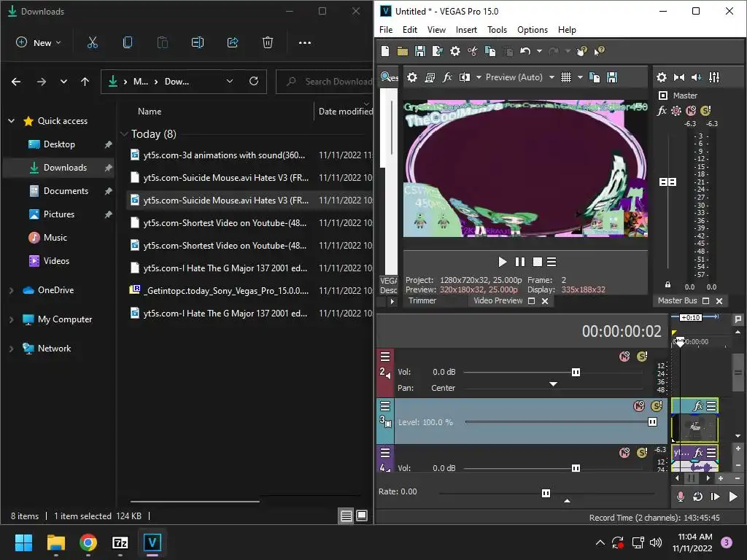Open the Undo history dropdown arrow

pyautogui.click(x=539, y=51)
